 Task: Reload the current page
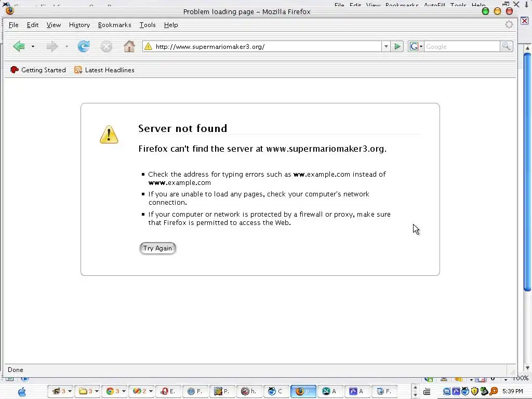click(84, 46)
